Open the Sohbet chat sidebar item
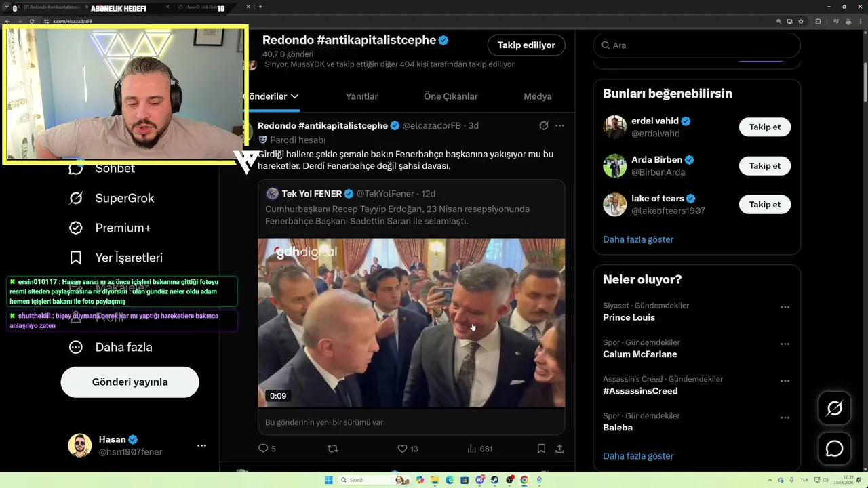868x488 pixels. pos(102,168)
